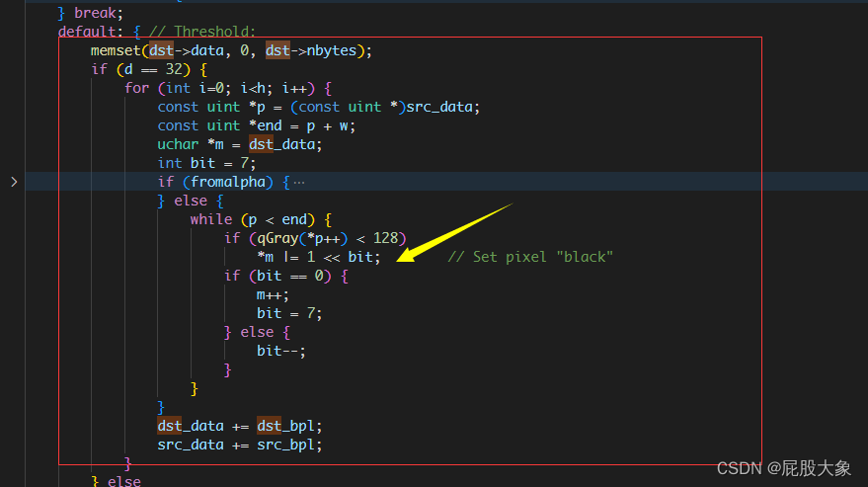
Task: Click the 'while (p < end)' loop line
Action: 261,220
